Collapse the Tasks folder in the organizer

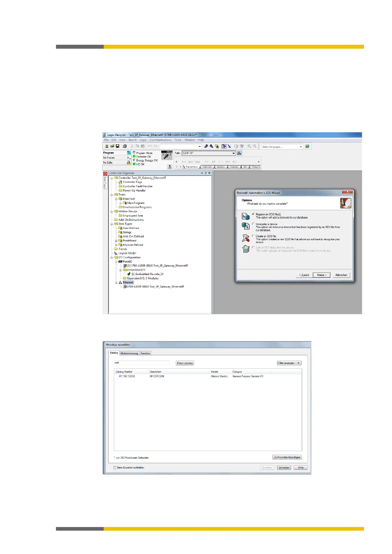[x=112, y=195]
